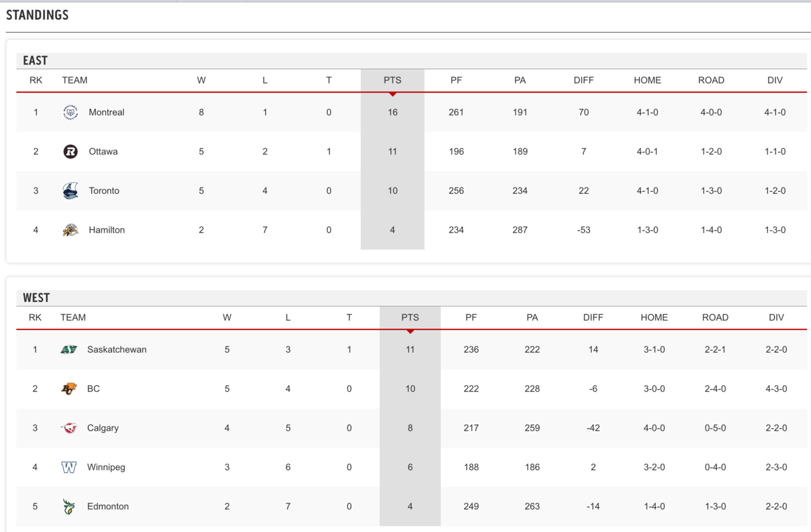Click the Montreal Alouettes team logo
811x532 pixels.
pos(70,113)
